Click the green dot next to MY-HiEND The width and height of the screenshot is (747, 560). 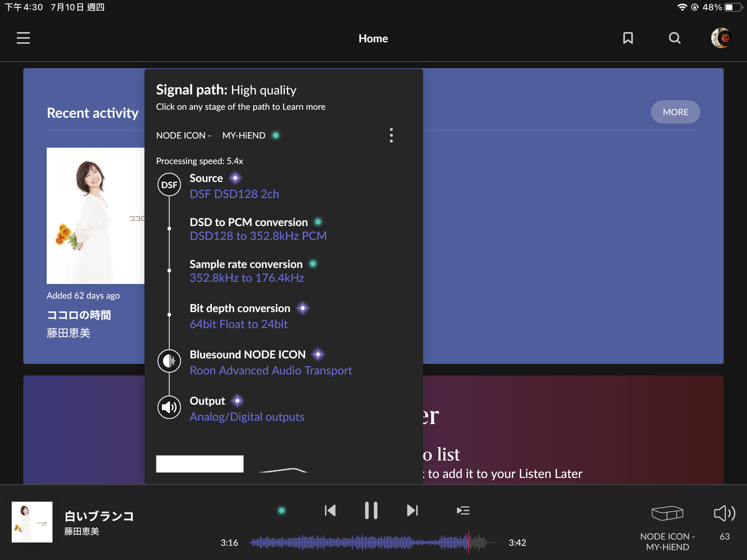(276, 135)
